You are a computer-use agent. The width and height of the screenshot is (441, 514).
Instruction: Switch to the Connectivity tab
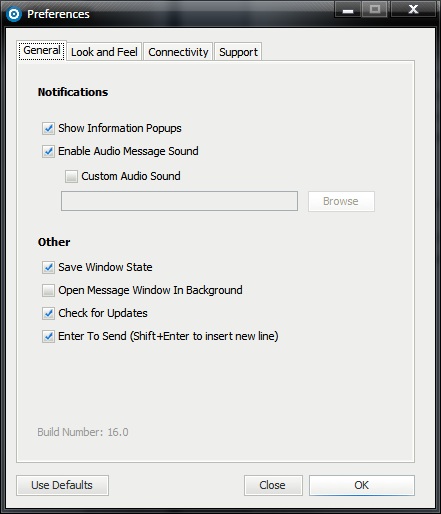(x=178, y=52)
